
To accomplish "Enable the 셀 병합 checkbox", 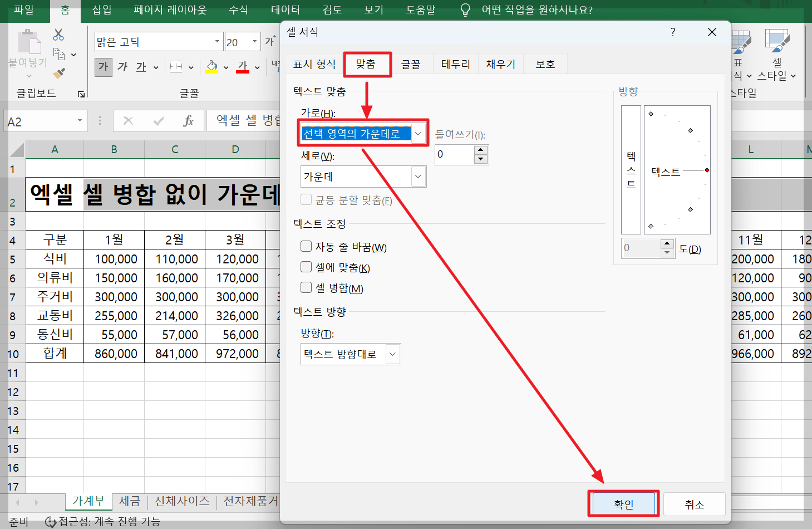I will point(306,287).
